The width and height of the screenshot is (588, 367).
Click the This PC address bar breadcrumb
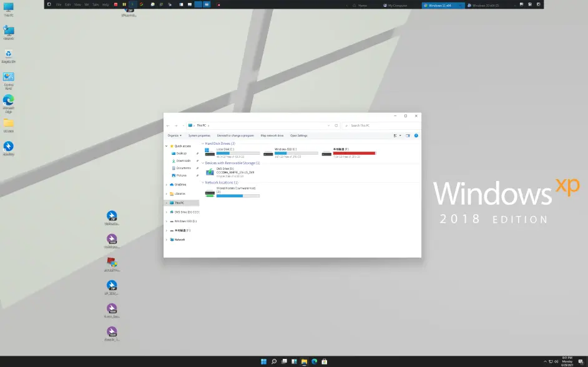(x=202, y=125)
